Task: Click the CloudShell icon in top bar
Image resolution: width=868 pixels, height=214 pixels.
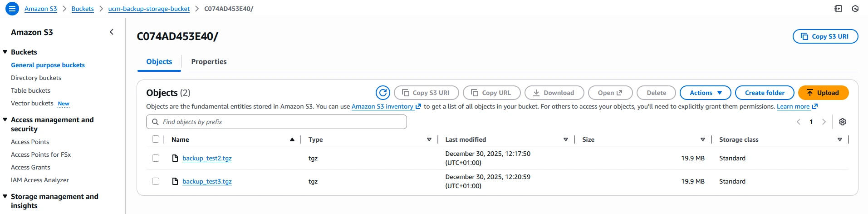Action: coord(838,9)
